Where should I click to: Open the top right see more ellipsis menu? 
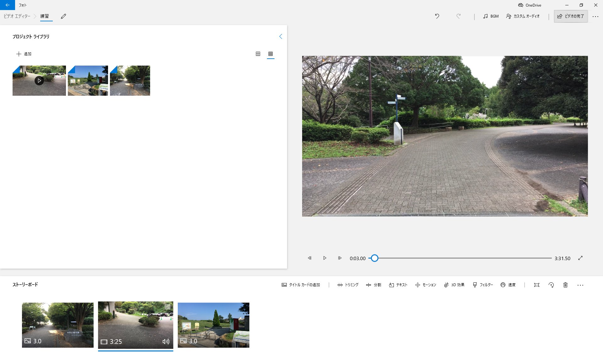pyautogui.click(x=595, y=16)
